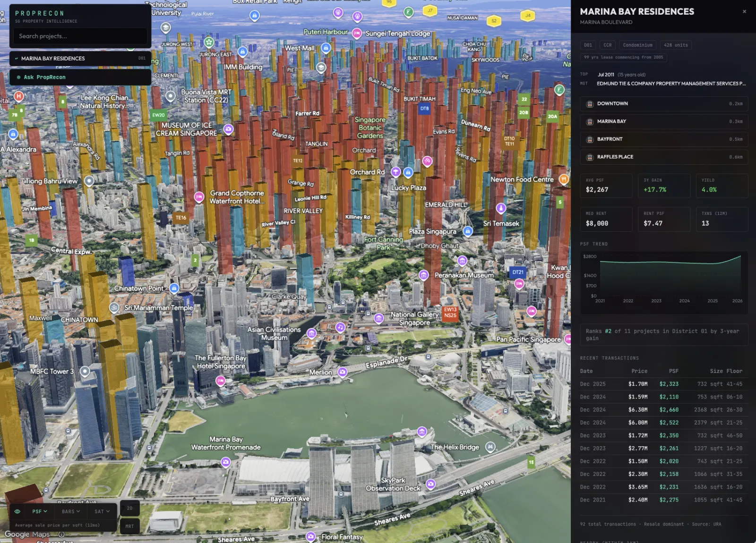The height and width of the screenshot is (543, 756).
Task: Click the Search projects field
Action: (x=80, y=36)
